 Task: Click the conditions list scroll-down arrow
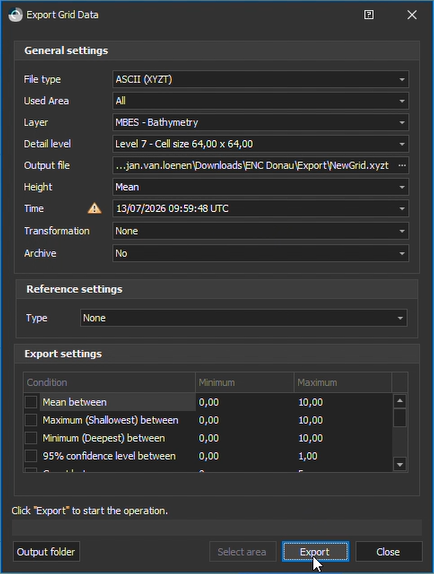coord(400,465)
